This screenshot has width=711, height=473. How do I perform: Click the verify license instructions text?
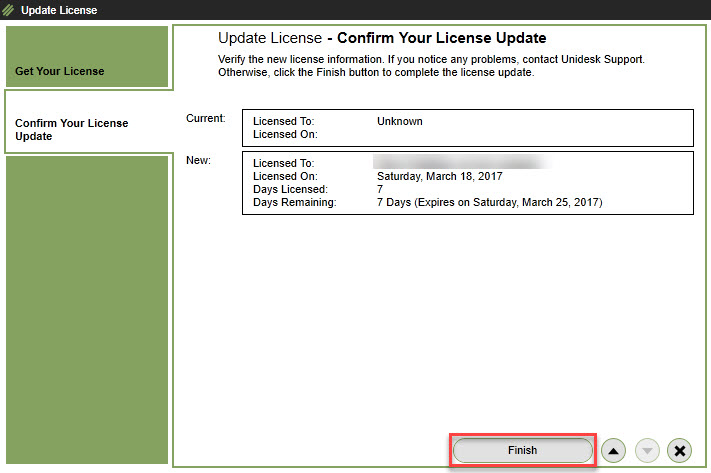(x=431, y=66)
